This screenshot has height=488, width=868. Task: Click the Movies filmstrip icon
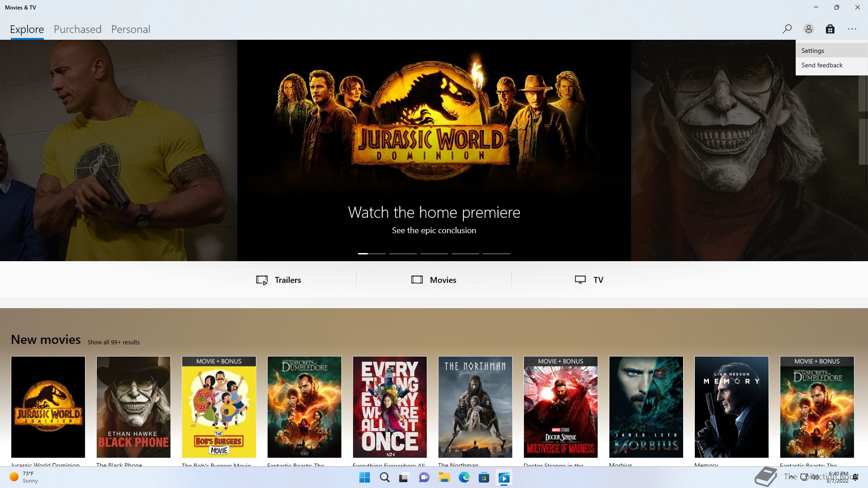point(417,280)
